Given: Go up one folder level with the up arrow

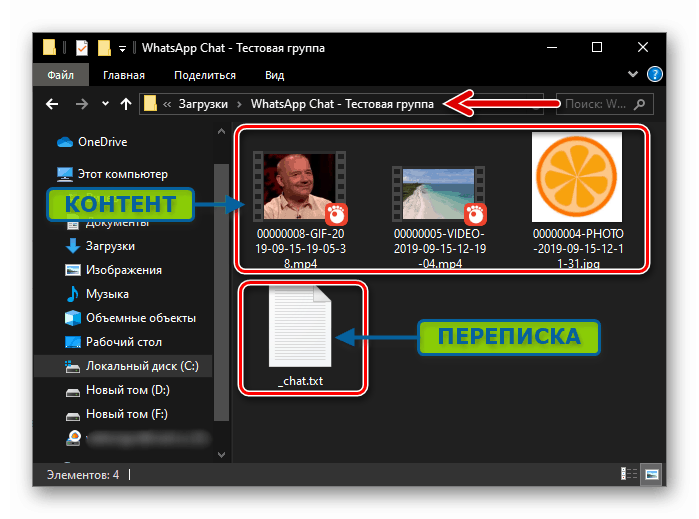Looking at the screenshot, I should point(126,104).
